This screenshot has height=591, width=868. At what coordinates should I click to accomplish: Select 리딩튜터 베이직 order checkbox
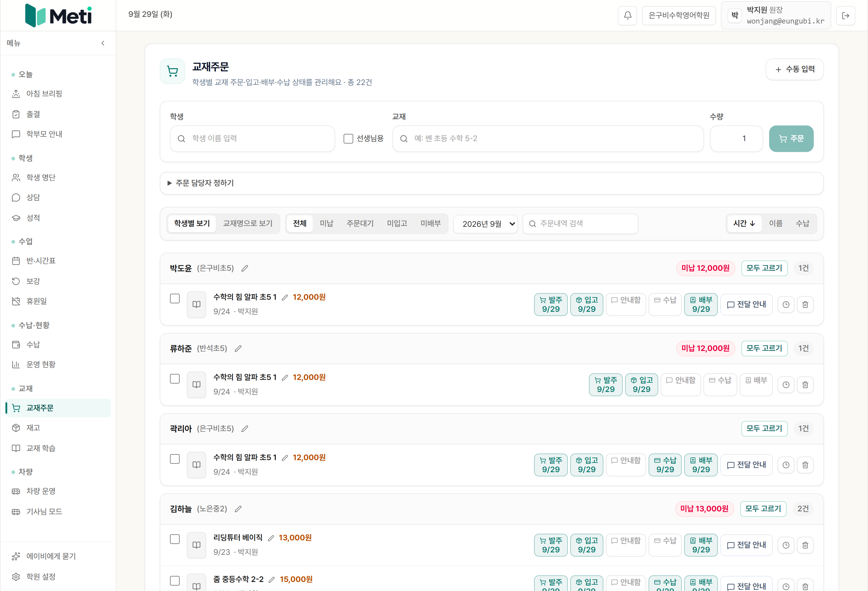tap(175, 539)
